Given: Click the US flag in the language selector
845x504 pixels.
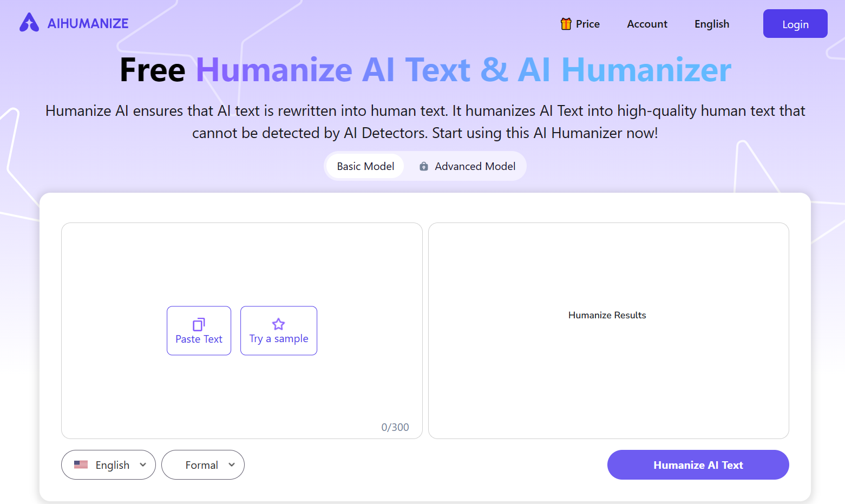Looking at the screenshot, I should point(81,464).
